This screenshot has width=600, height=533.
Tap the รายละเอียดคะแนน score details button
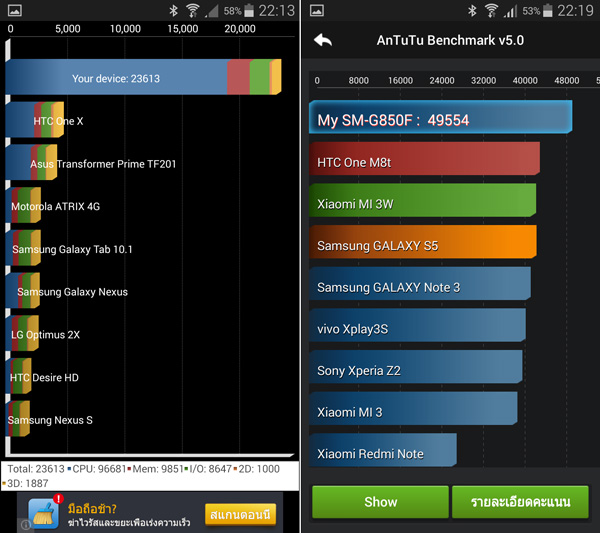pos(520,502)
